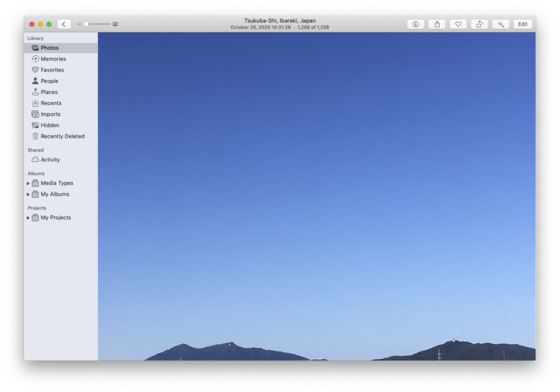Open the People section
This screenshot has width=560, height=392.
tap(49, 81)
